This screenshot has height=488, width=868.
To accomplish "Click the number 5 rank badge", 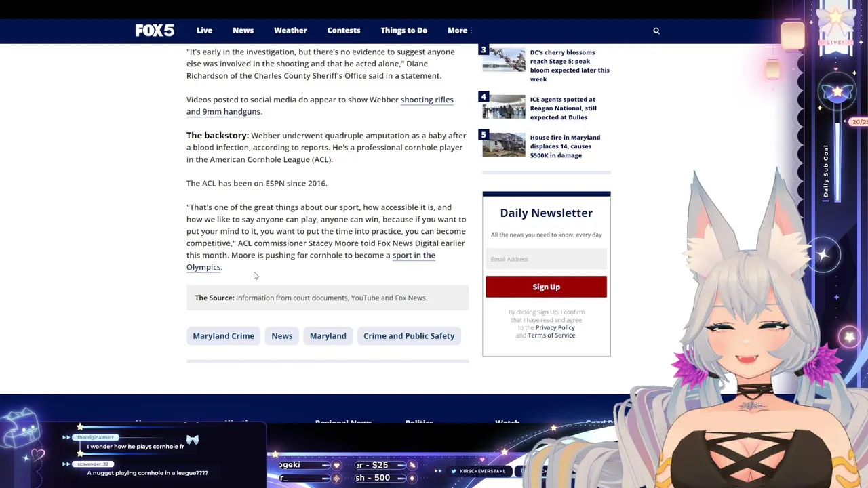I will click(x=483, y=135).
